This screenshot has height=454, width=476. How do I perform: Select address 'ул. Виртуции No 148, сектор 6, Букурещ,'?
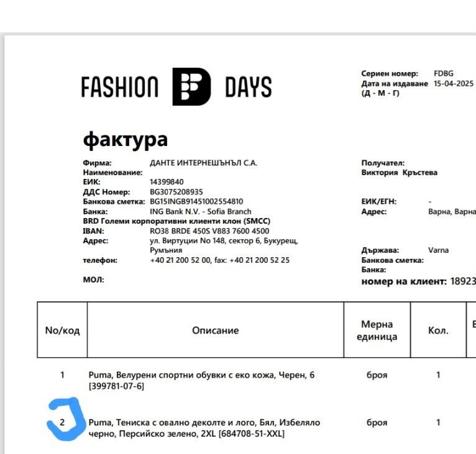coord(224,240)
